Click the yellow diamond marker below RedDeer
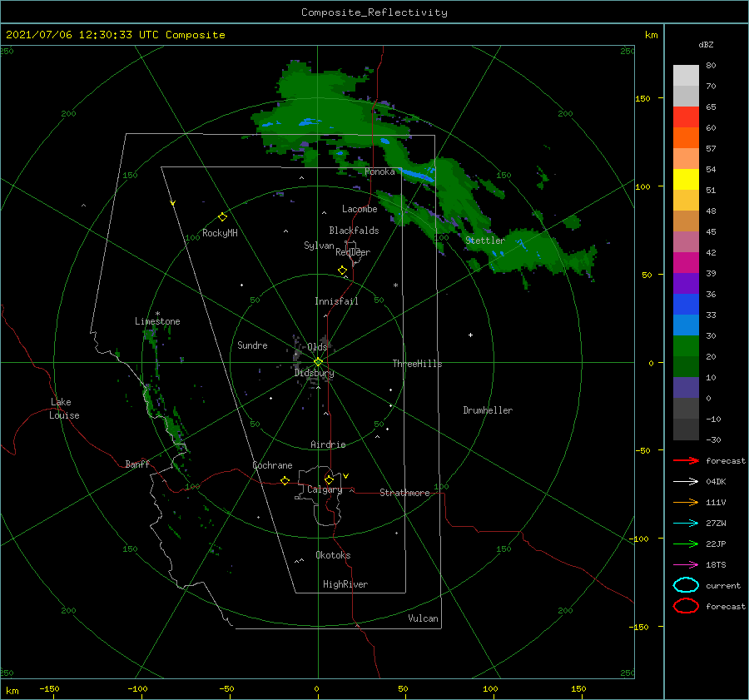 coord(343,271)
